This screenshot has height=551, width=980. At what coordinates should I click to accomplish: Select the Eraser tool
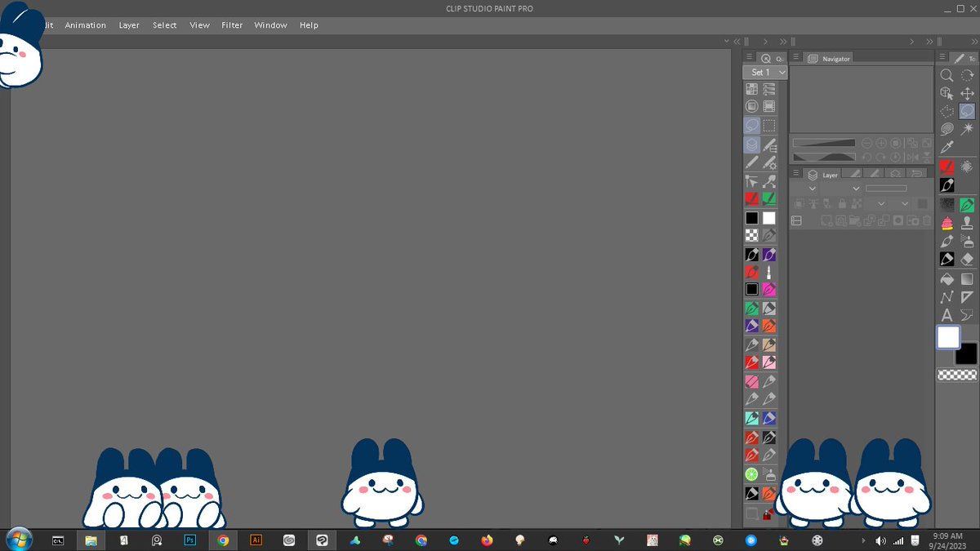click(x=968, y=259)
